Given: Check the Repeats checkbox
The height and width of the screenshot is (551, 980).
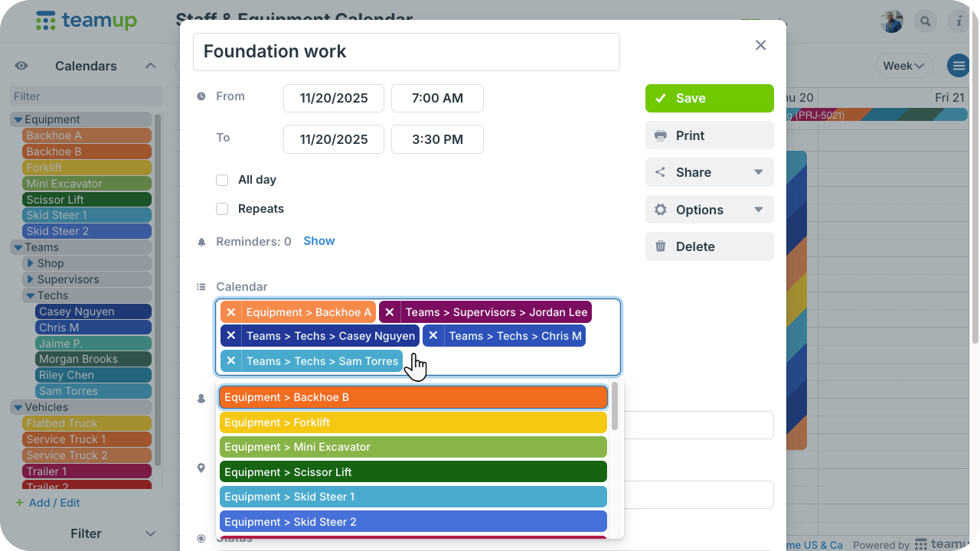Looking at the screenshot, I should pyautogui.click(x=222, y=209).
